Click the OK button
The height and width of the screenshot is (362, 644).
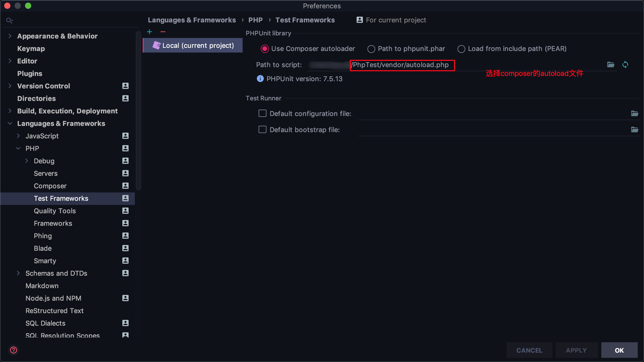click(619, 350)
